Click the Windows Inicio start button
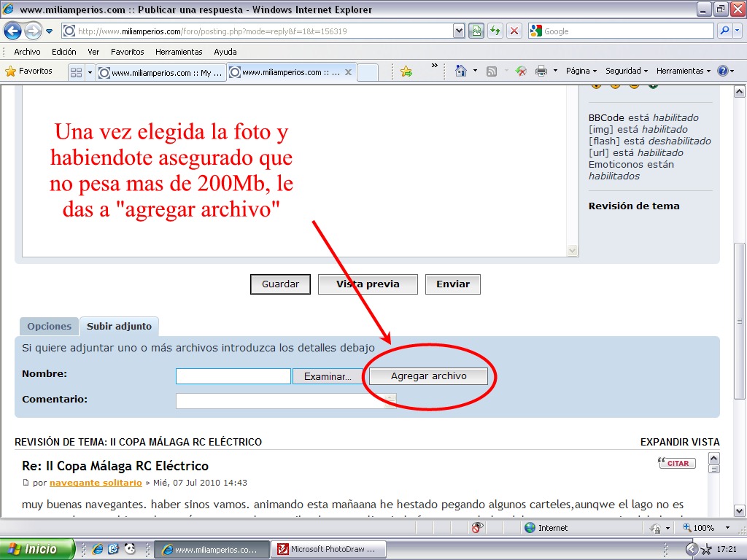747x560 pixels. click(x=37, y=549)
